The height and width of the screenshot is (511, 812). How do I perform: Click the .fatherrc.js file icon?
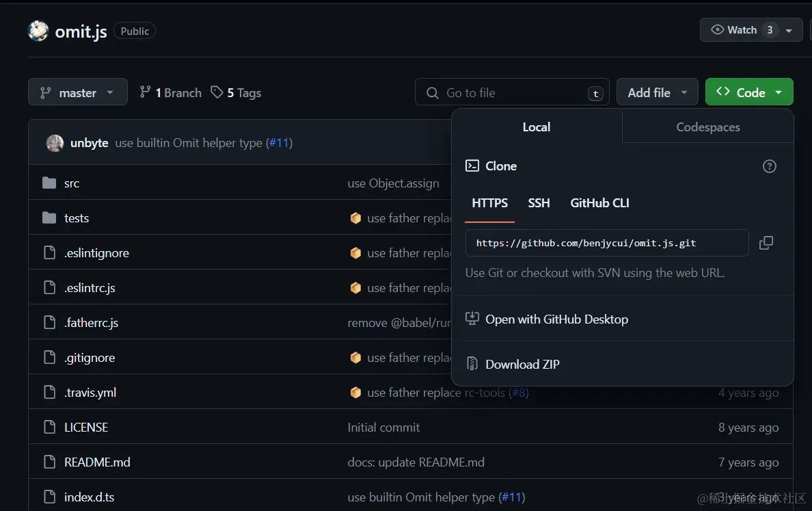point(50,322)
